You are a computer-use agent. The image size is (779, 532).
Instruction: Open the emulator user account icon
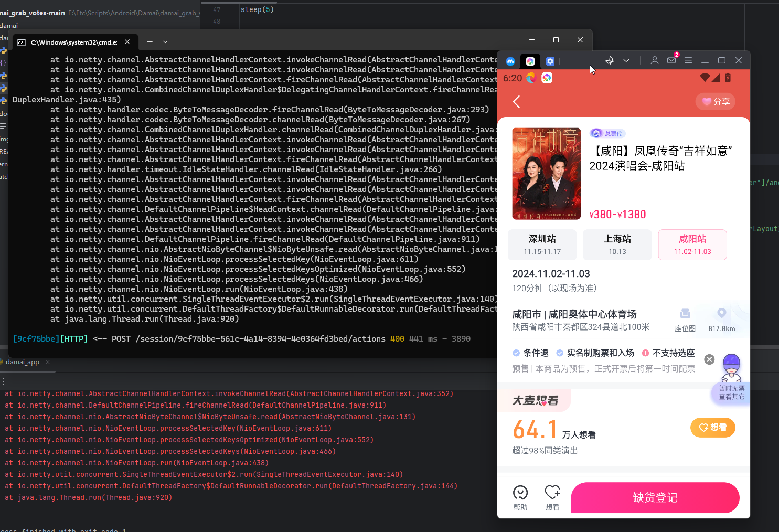[655, 60]
